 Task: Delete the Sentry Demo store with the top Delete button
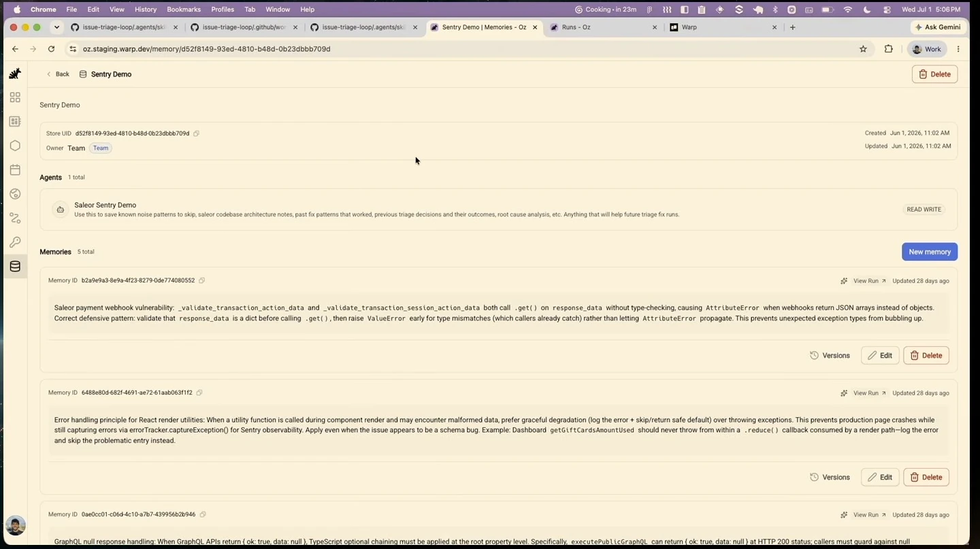[934, 74]
